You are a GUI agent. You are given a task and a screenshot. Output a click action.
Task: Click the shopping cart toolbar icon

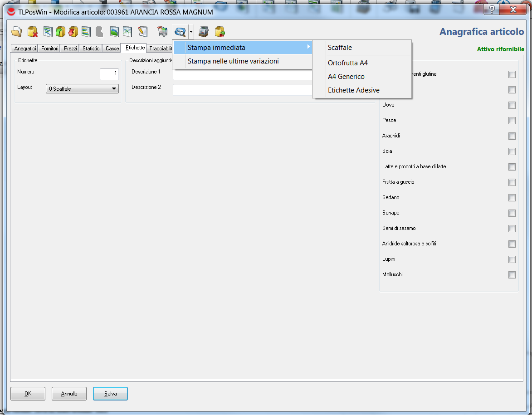[x=162, y=32]
